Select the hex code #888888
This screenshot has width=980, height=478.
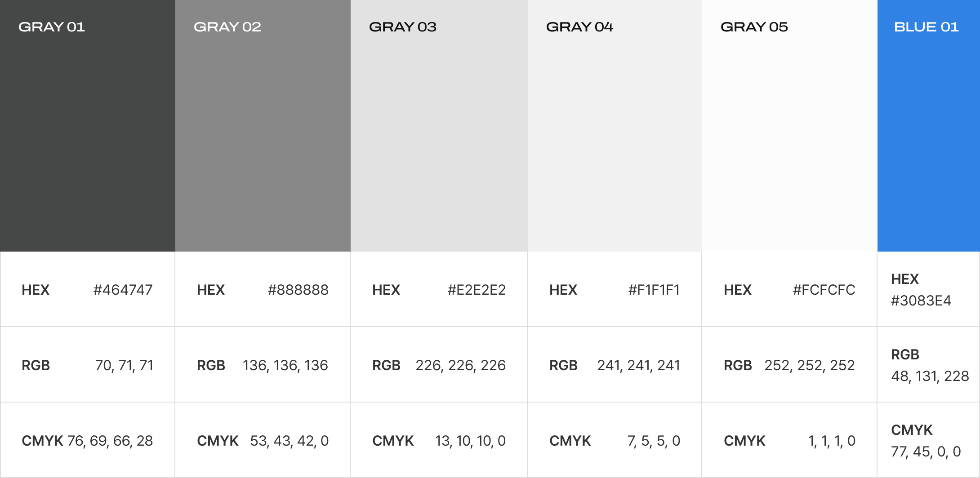click(298, 290)
